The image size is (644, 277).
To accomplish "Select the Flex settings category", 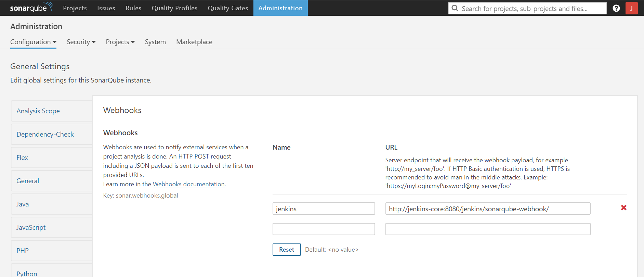I will [52, 158].
